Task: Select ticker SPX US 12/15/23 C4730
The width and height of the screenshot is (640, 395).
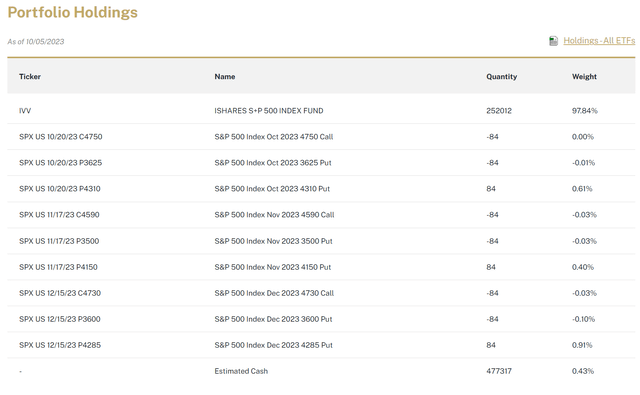Action: [60, 293]
